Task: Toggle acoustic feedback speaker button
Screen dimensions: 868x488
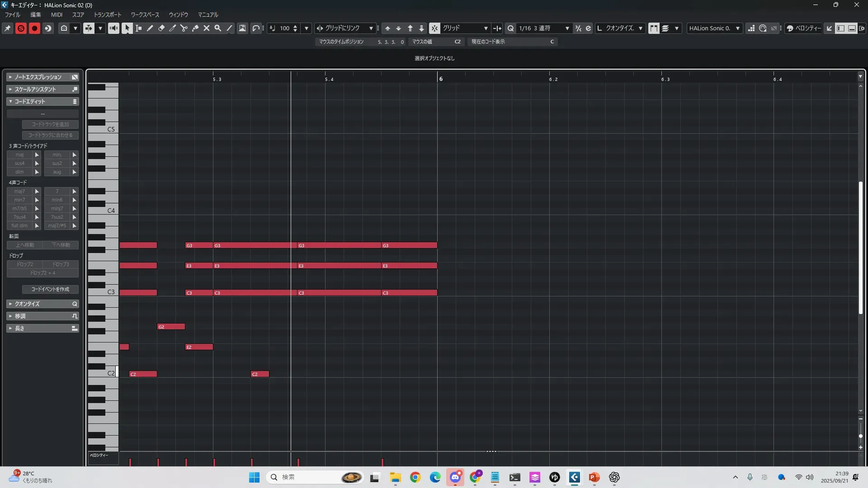Action: tap(113, 28)
